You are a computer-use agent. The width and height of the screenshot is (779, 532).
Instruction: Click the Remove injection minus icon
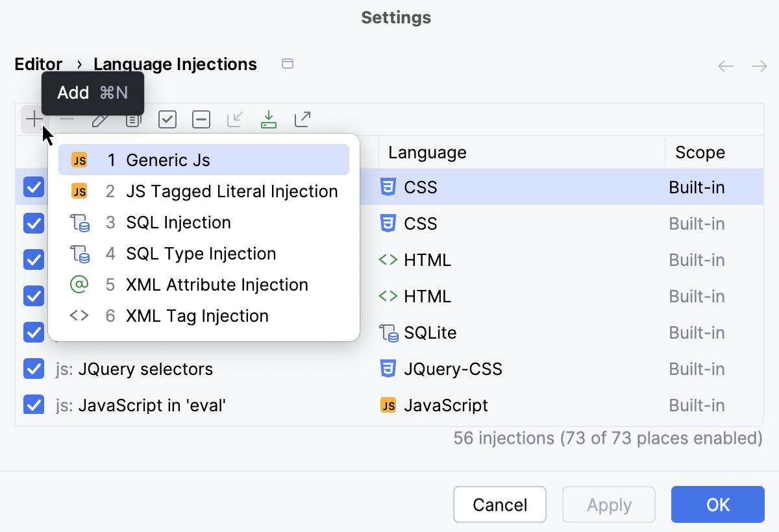click(x=67, y=119)
